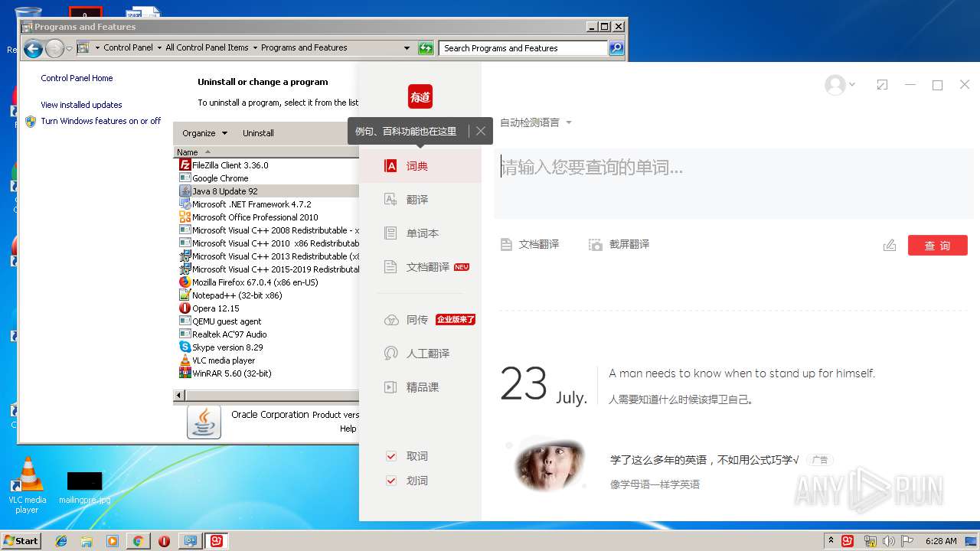Expand Control Panel breadcrumb arrow

pyautogui.click(x=159, y=47)
